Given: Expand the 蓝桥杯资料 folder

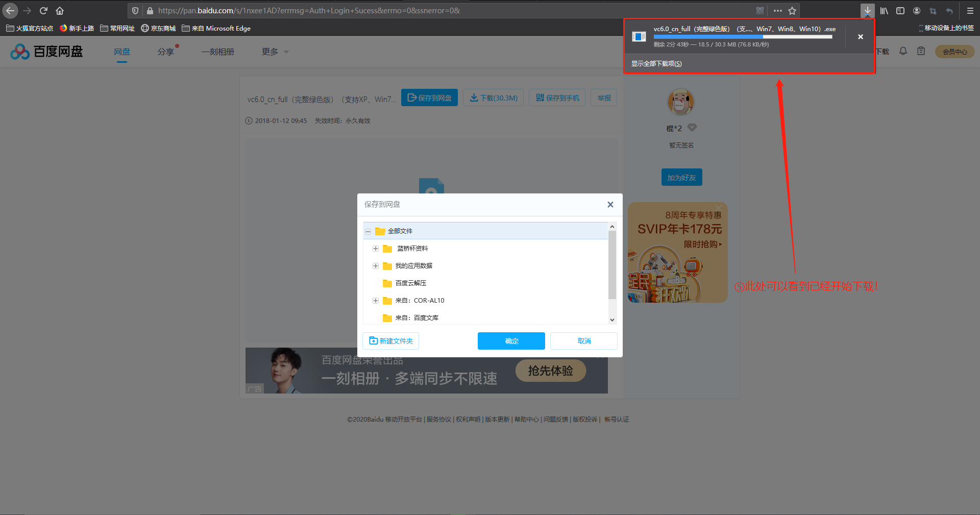Looking at the screenshot, I should coord(376,249).
